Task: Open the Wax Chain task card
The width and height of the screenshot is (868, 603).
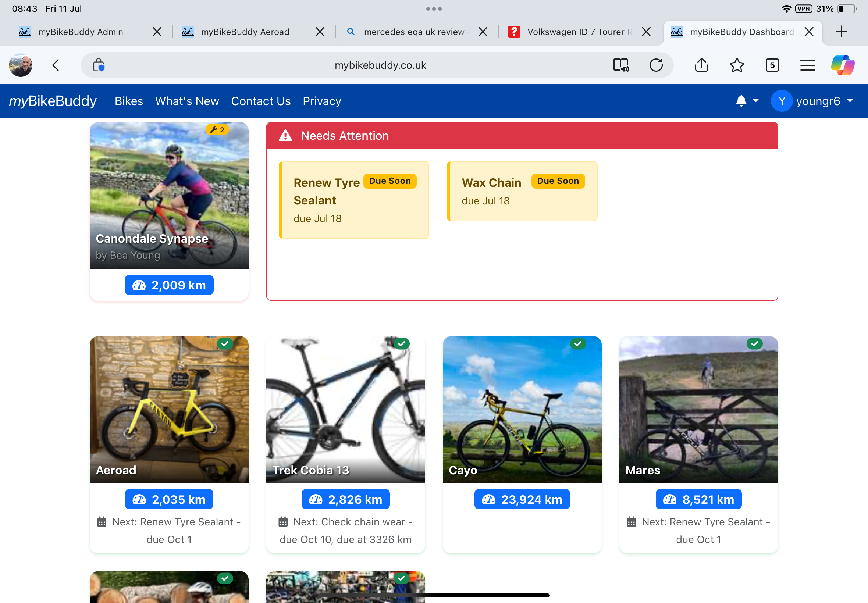Action: click(522, 191)
